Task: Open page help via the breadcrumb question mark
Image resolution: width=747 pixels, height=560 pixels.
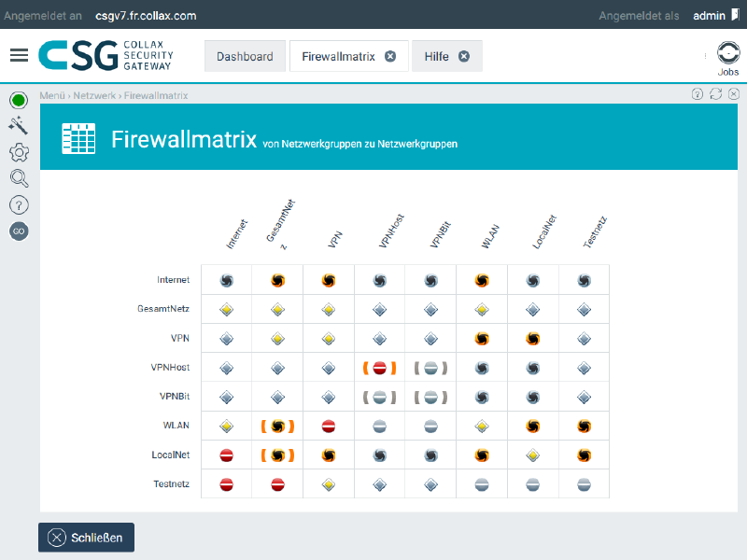Action: point(697,93)
